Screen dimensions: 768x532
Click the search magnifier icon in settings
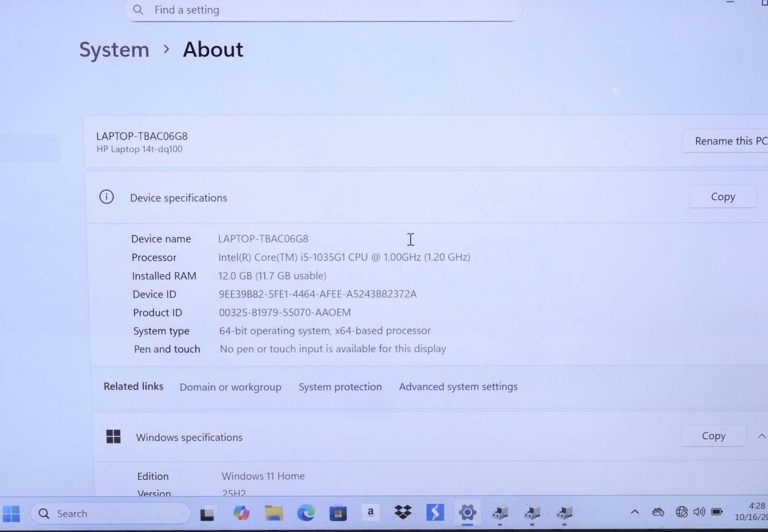138,10
